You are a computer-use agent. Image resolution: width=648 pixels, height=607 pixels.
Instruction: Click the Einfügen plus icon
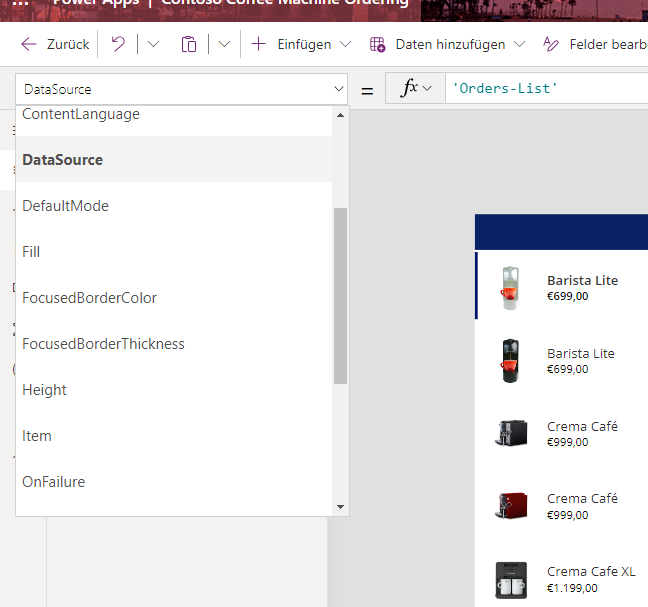(x=258, y=44)
